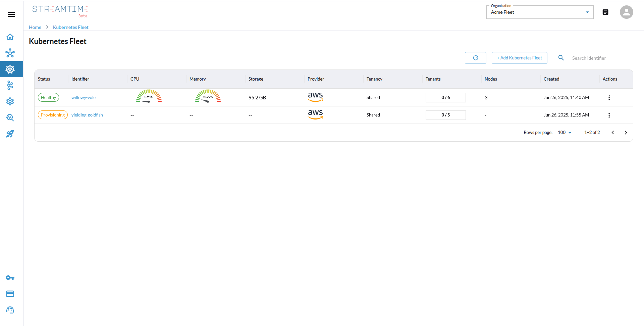Open the rocket launch sidebar icon
The height and width of the screenshot is (326, 644).
(10, 134)
